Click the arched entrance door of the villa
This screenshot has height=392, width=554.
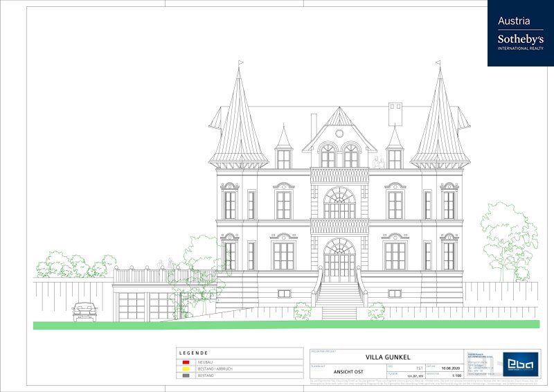point(339,260)
